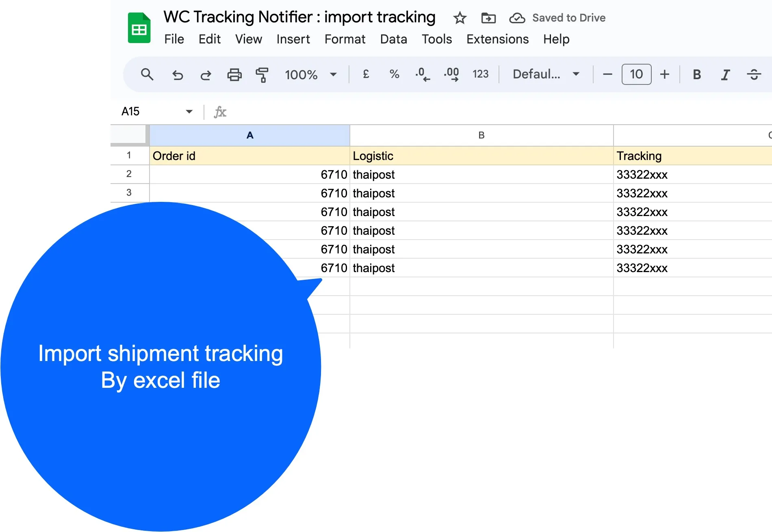772x532 pixels.
Task: Expand the Default font dropdown
Action: 546,74
